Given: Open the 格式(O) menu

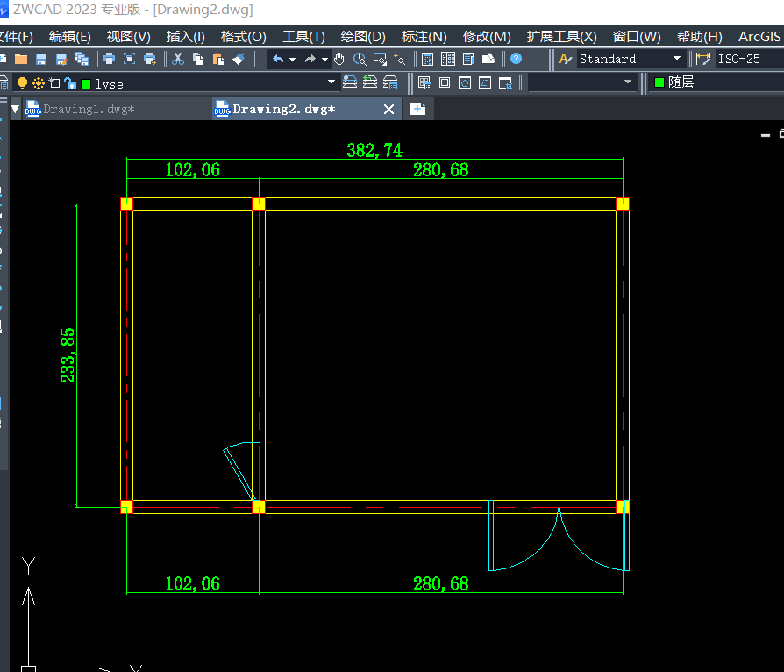Looking at the screenshot, I should tap(244, 37).
